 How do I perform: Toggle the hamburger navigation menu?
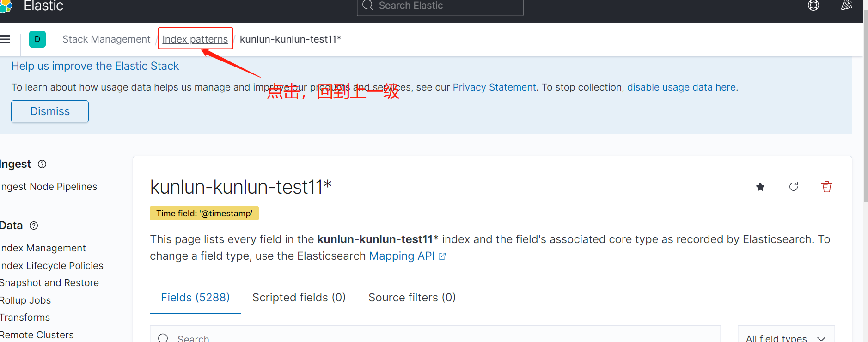(5, 39)
